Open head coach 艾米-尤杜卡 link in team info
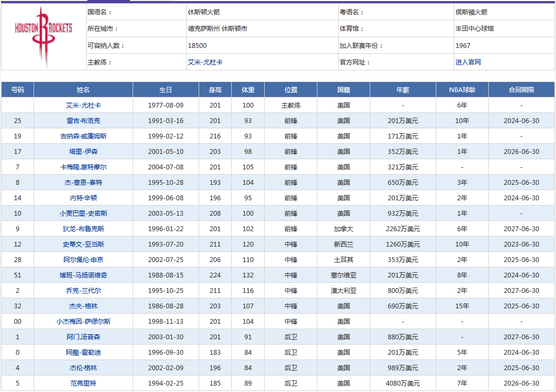The height and width of the screenshot is (392, 556). (x=205, y=62)
